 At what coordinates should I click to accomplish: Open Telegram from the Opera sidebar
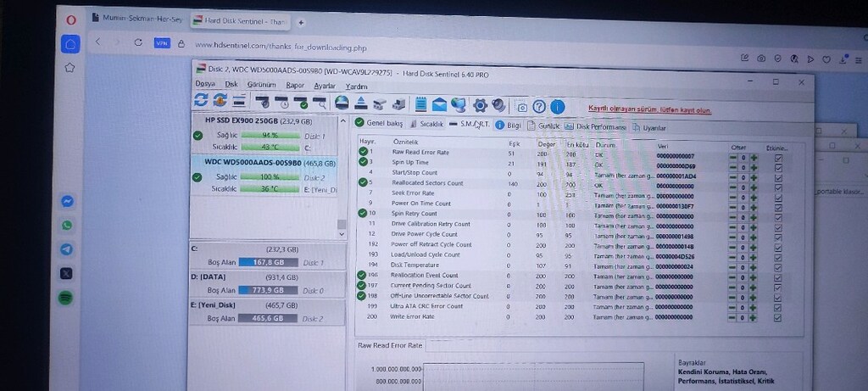click(66, 249)
